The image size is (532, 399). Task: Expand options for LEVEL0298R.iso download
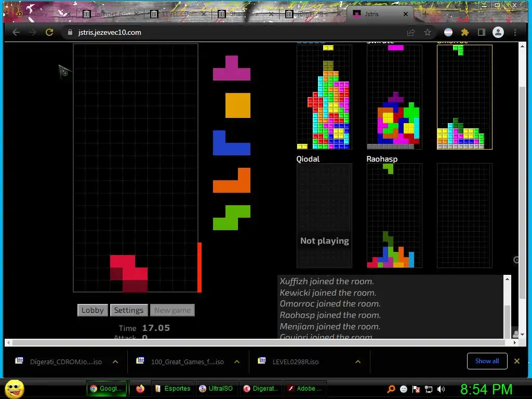pos(357,362)
